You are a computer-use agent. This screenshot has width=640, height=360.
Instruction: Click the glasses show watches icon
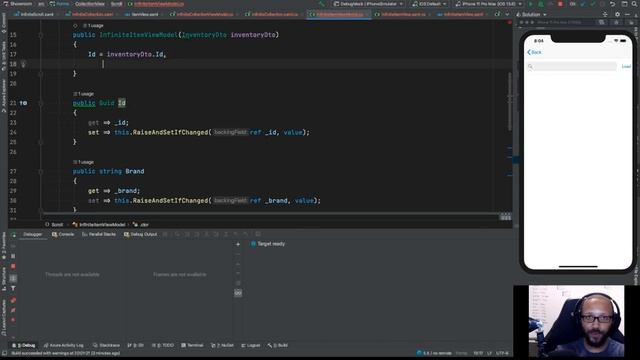click(238, 293)
